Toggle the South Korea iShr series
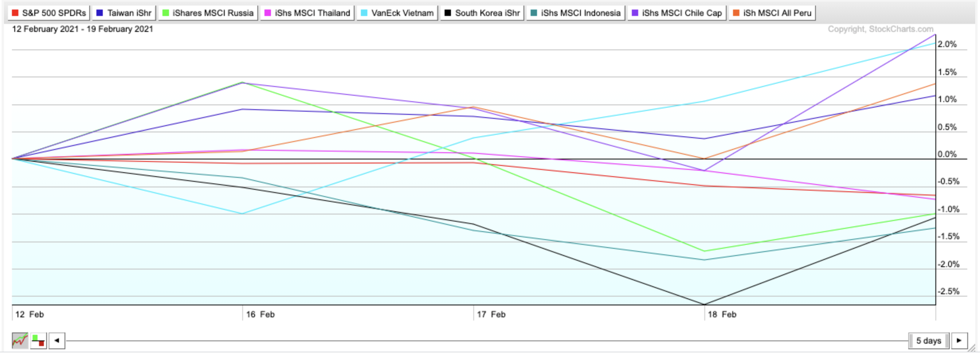The image size is (980, 354). pyautogui.click(x=482, y=13)
